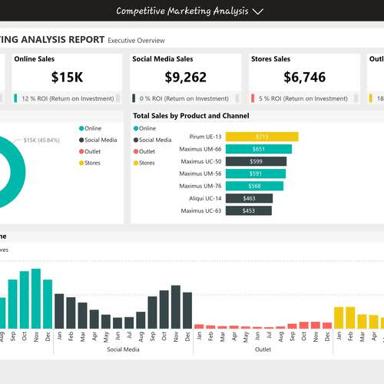Click the teal Online dot in donut legend
The width and height of the screenshot is (384, 384).
point(81,128)
